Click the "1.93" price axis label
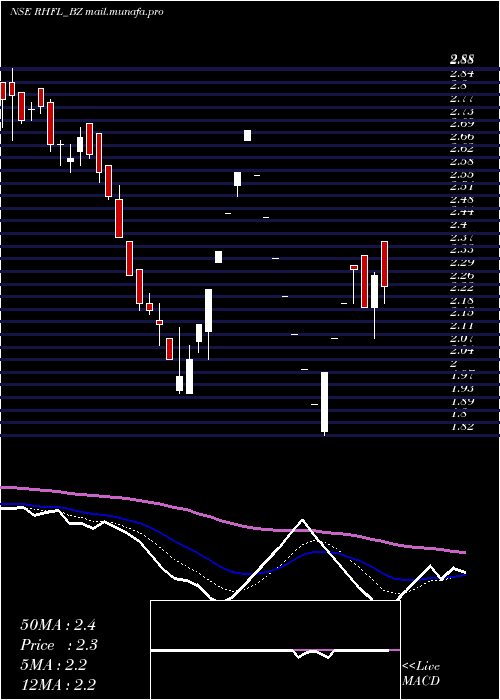 pos(462,388)
